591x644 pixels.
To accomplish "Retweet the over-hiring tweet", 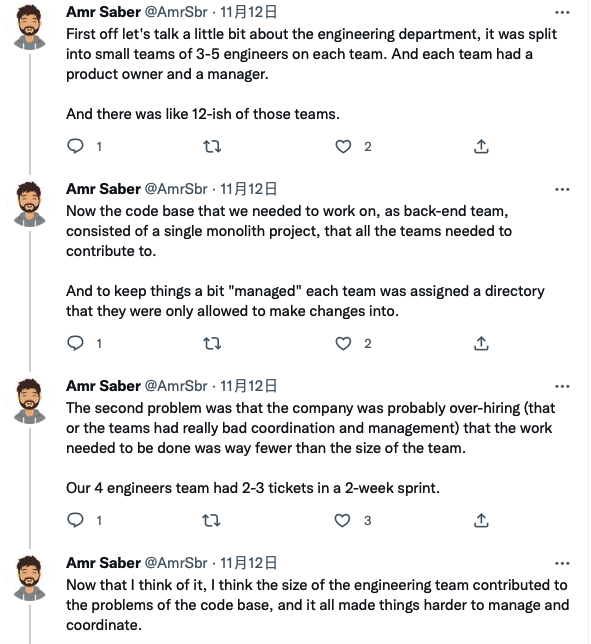I will 212,520.
